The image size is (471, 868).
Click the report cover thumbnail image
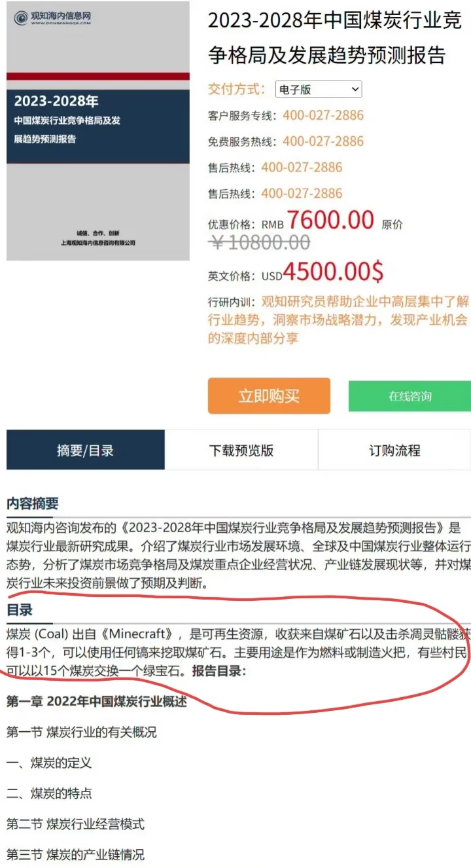[98, 131]
